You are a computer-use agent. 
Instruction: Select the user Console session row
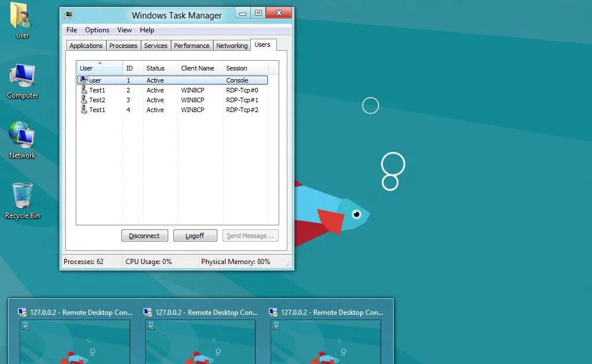point(172,80)
